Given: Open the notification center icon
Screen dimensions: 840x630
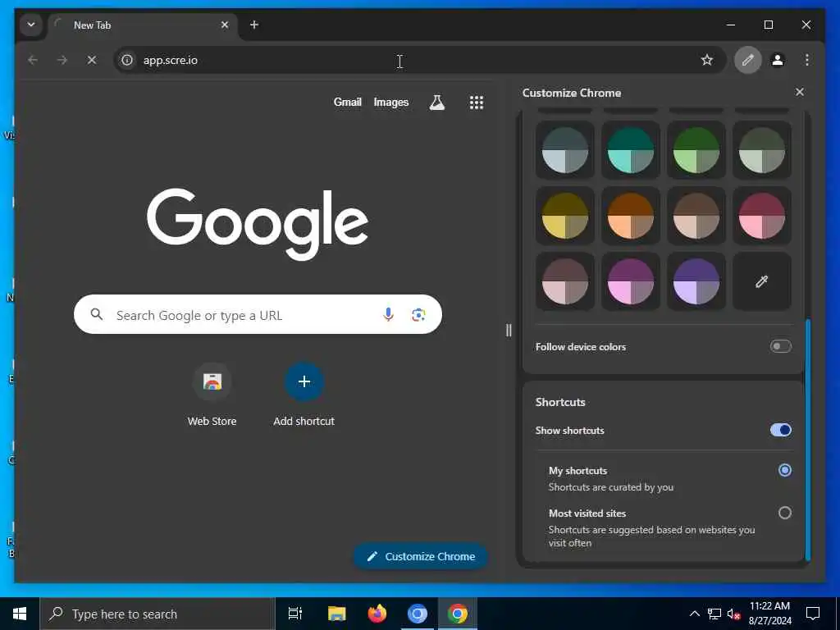Looking at the screenshot, I should coord(813,614).
